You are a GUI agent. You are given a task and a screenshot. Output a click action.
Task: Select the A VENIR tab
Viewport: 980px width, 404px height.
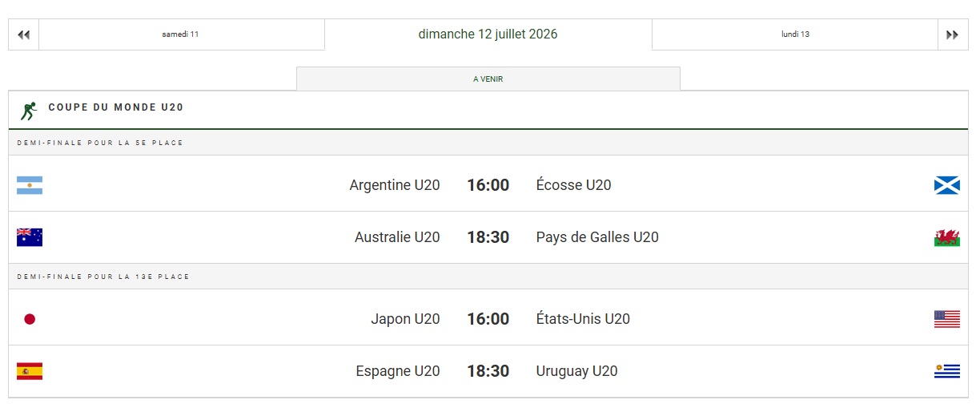point(488,79)
